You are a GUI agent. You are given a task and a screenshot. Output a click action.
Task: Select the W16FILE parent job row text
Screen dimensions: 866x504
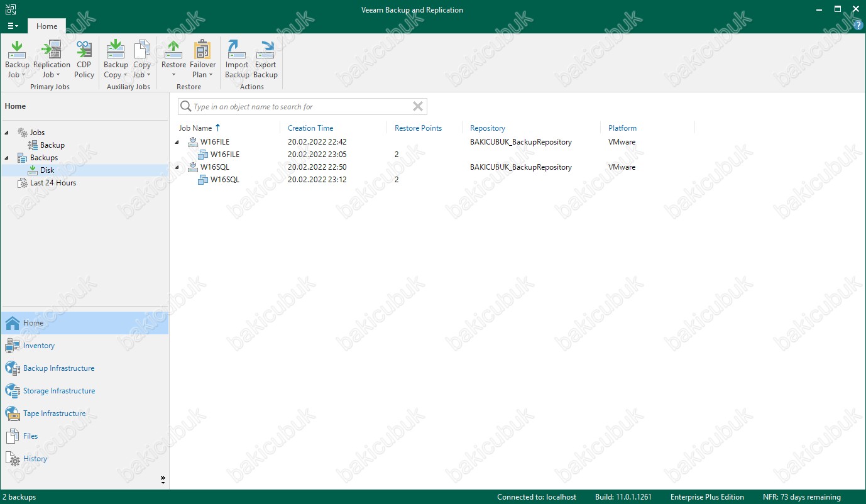(x=215, y=142)
